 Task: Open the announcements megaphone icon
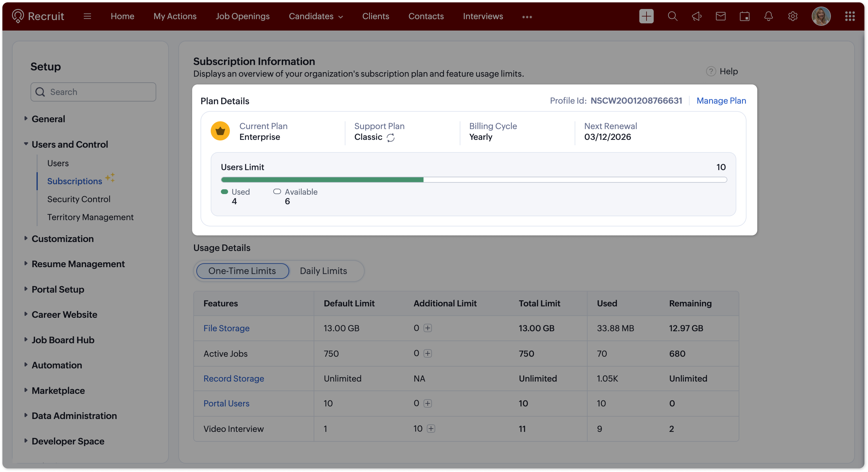696,16
